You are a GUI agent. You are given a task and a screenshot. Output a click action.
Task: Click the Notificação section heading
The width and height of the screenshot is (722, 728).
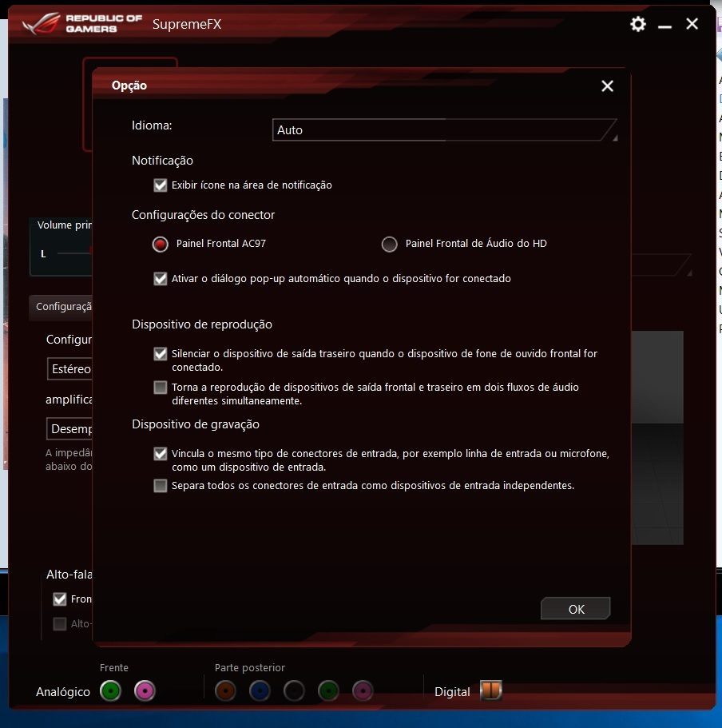(162, 160)
